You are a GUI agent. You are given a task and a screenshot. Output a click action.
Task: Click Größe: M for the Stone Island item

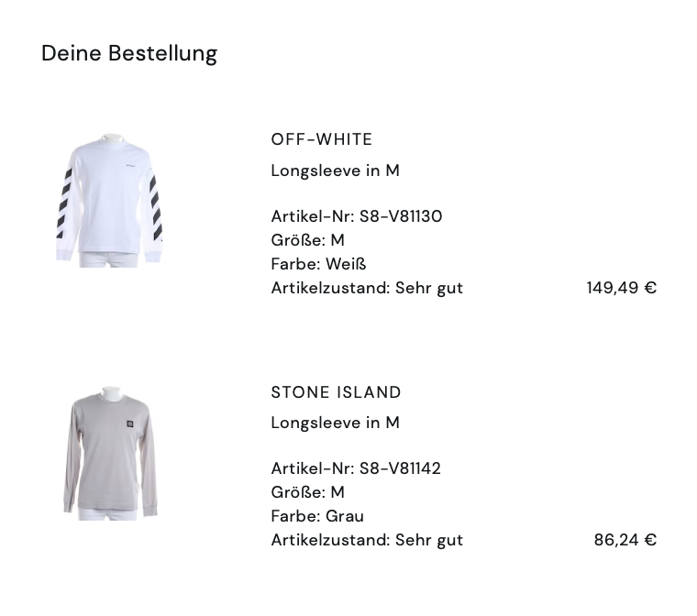(x=308, y=492)
